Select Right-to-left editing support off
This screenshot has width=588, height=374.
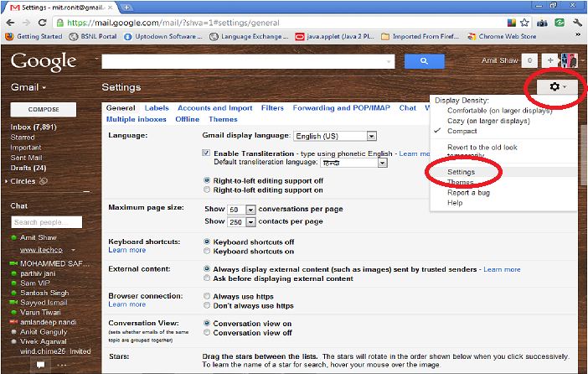pyautogui.click(x=207, y=180)
